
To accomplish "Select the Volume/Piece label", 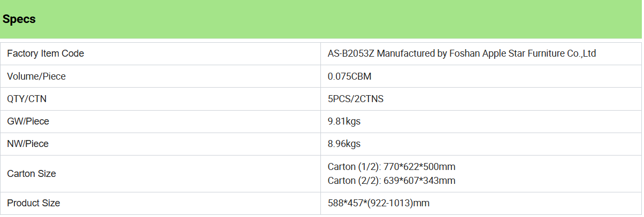I will 36,76.
